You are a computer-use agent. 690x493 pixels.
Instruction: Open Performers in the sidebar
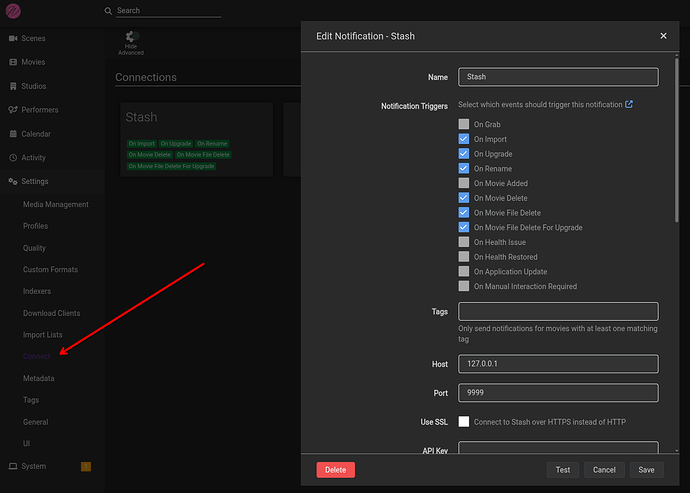pos(38,110)
